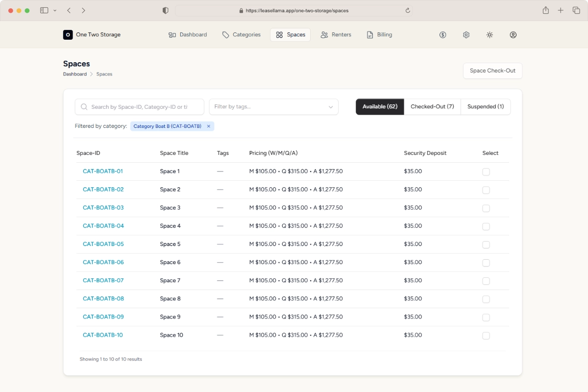
Task: Click the Dashboard breadcrumb link
Action: click(x=75, y=74)
